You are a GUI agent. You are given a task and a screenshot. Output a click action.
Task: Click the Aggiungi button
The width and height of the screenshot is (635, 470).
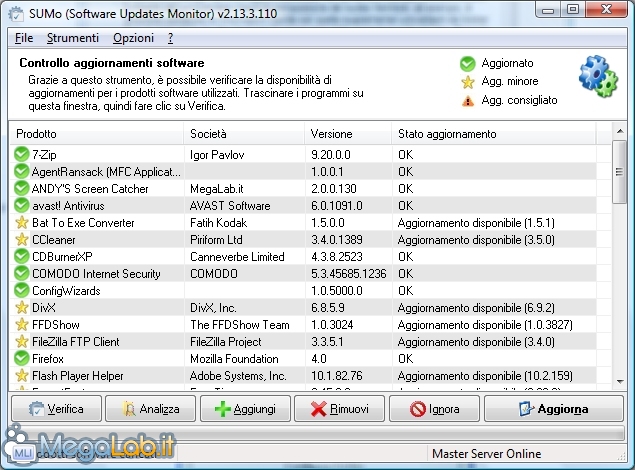245,409
